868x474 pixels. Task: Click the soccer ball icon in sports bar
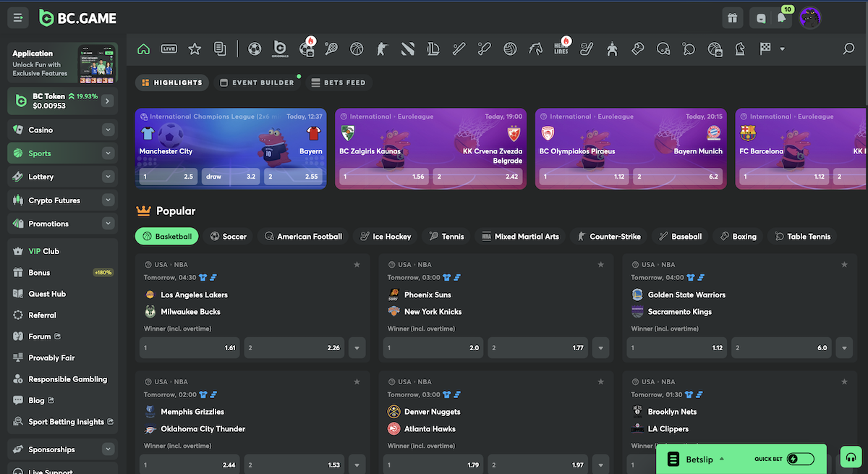pos(255,49)
